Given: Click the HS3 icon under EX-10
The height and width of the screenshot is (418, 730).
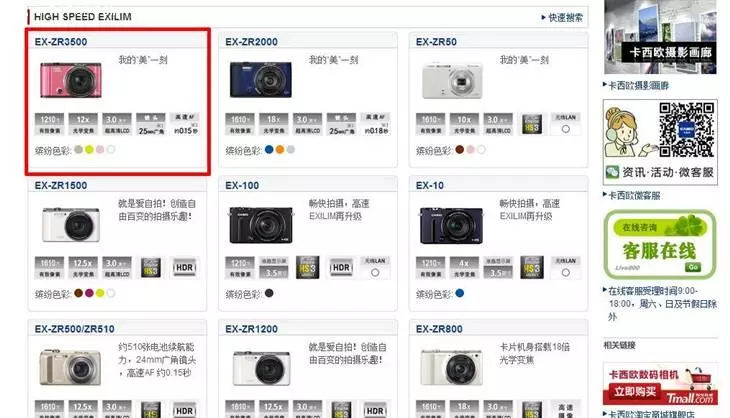Looking at the screenshot, I should (532, 268).
